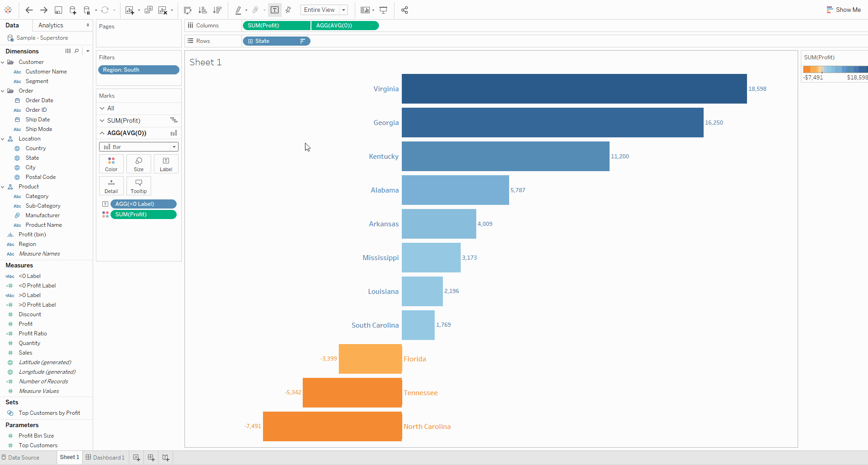Open the Label card in Marks

[166, 164]
